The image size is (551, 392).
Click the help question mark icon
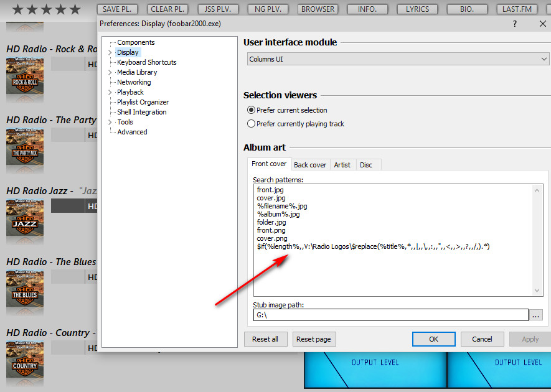tap(514, 24)
